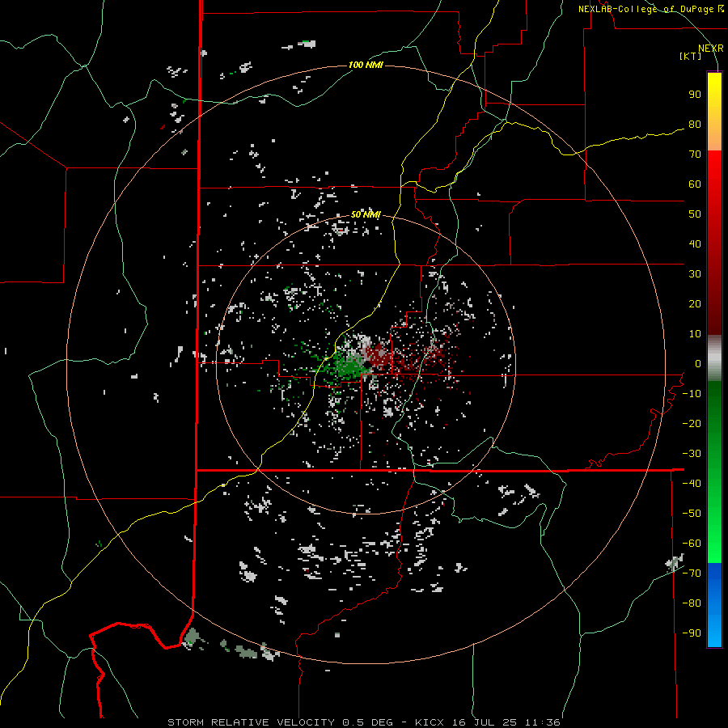This screenshot has width=728, height=728.
Task: Select the -90 value on the velocity scale
Action: (x=692, y=633)
